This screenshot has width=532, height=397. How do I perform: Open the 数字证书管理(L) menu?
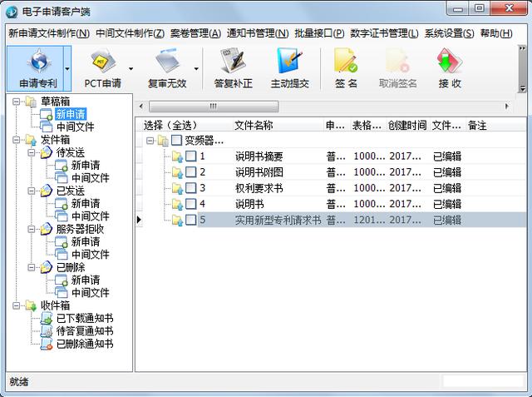coord(384,33)
